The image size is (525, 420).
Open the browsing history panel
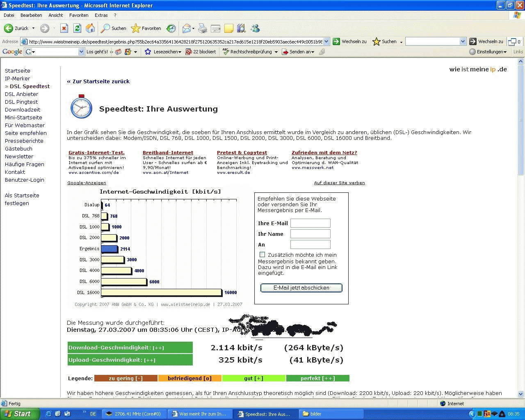pos(171,28)
